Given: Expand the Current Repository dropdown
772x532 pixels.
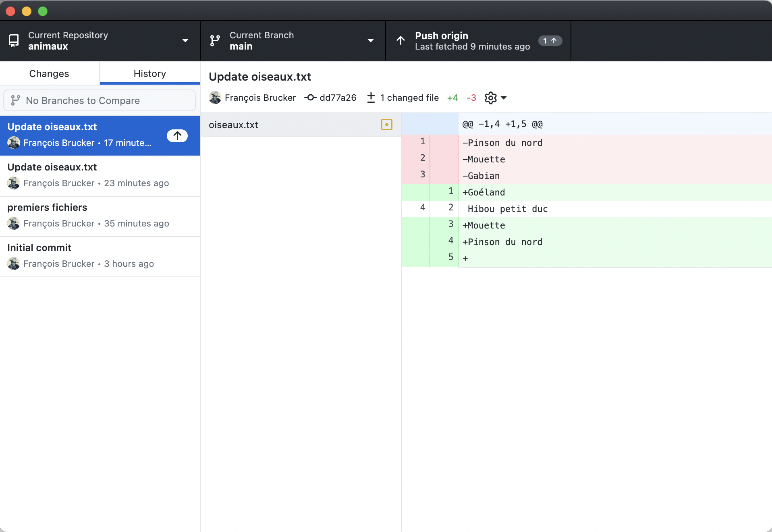Looking at the screenshot, I should pos(185,41).
